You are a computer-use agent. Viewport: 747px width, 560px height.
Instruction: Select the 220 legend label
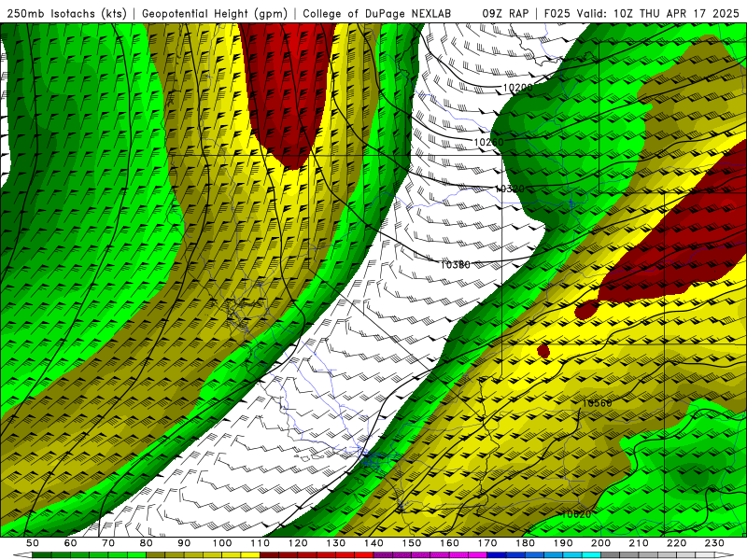tap(677, 543)
